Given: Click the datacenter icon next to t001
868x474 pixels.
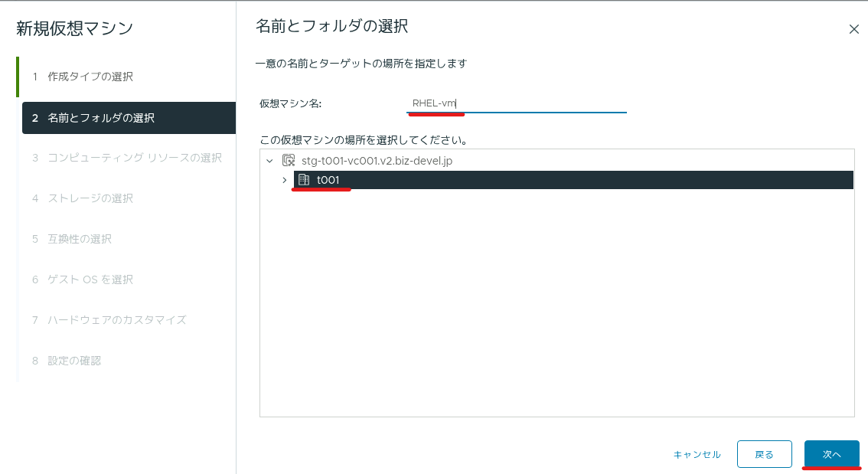Looking at the screenshot, I should (303, 179).
